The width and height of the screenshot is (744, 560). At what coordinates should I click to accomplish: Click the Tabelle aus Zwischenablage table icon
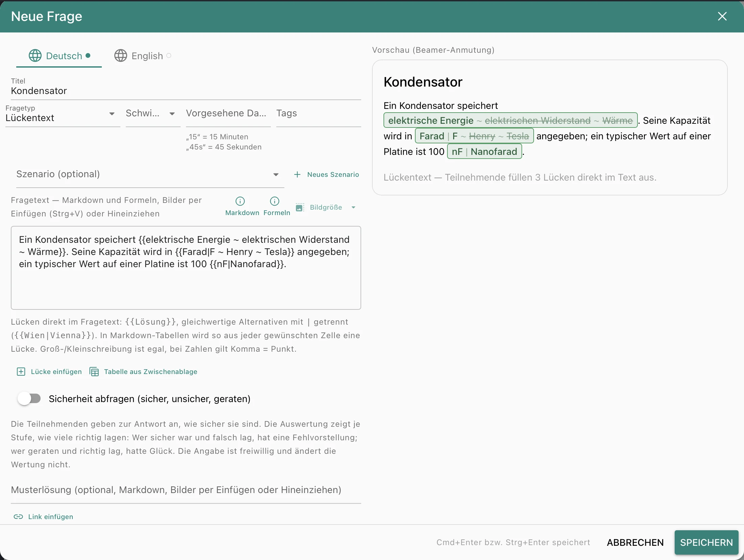(x=94, y=372)
